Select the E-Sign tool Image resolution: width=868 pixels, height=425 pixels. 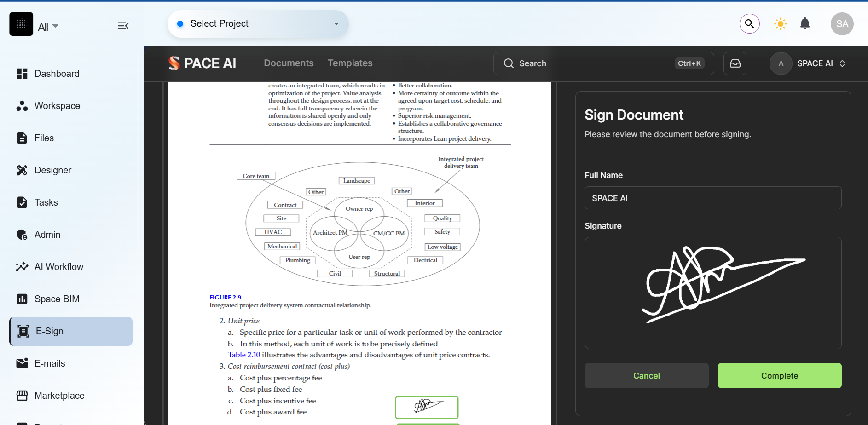pos(49,331)
